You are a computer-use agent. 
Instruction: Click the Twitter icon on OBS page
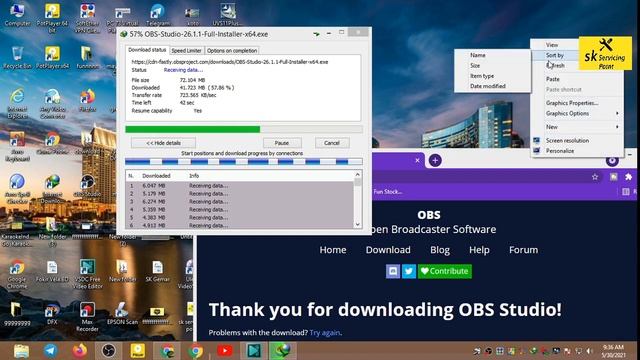click(x=409, y=271)
